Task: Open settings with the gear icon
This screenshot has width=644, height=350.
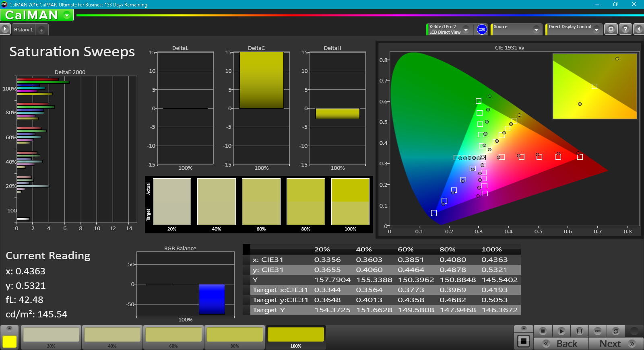Action: point(611,29)
